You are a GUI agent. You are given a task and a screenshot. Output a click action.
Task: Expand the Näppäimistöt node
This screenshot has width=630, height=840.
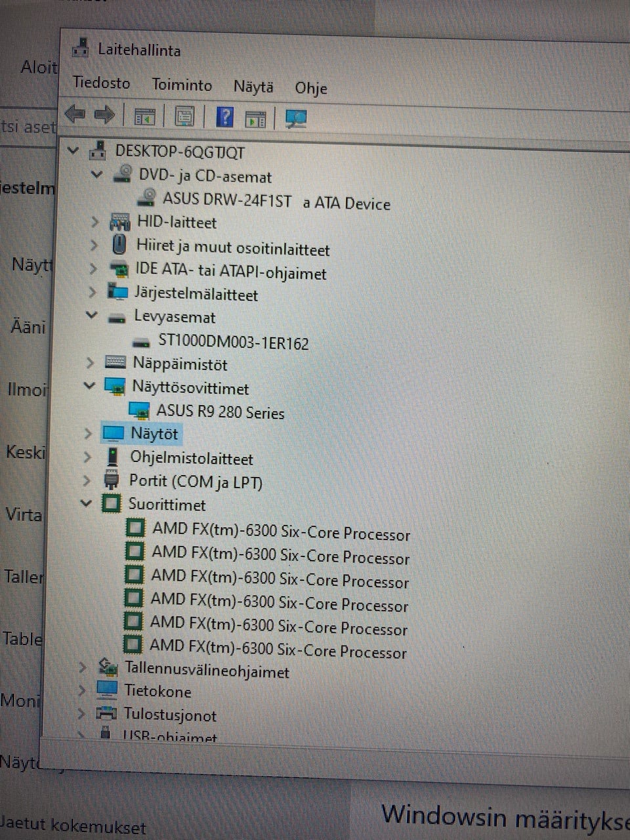click(x=91, y=362)
